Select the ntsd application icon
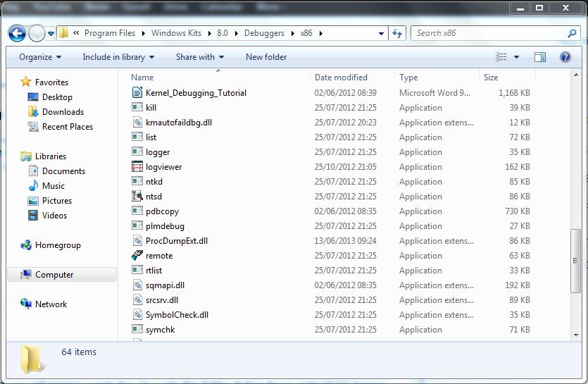The width and height of the screenshot is (588, 384). [x=137, y=196]
